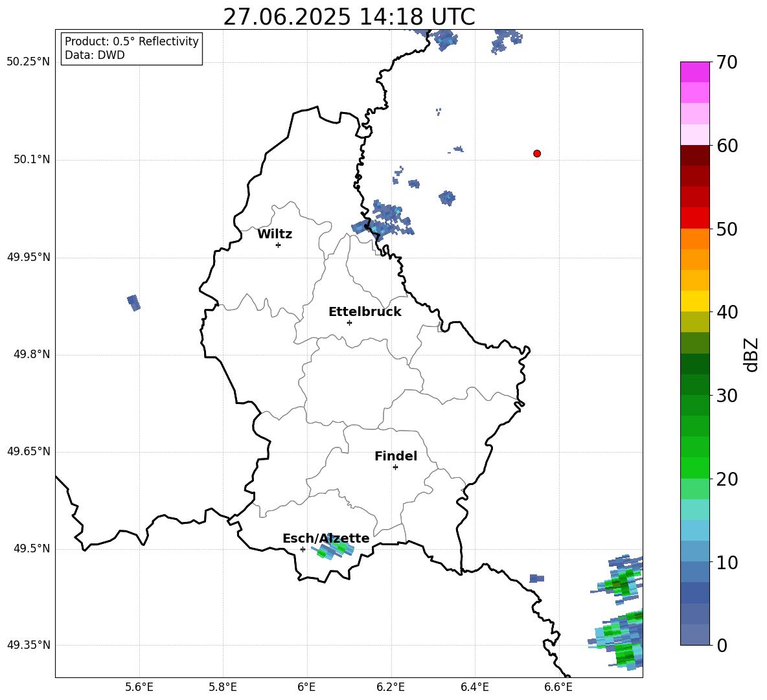
Task: Click the colorbar 20 tick label
Action: coord(727,479)
